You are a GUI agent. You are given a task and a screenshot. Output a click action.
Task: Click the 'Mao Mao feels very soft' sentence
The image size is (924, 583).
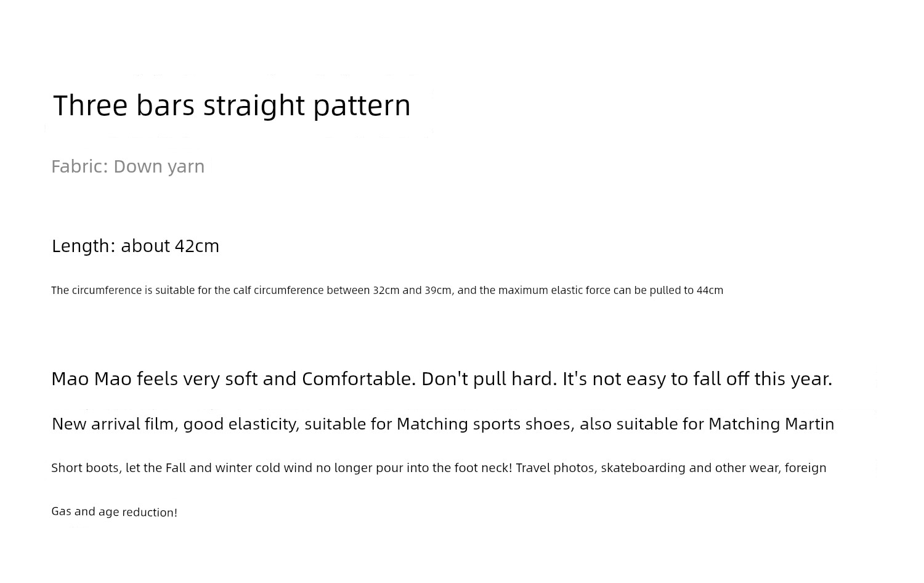coord(442,378)
